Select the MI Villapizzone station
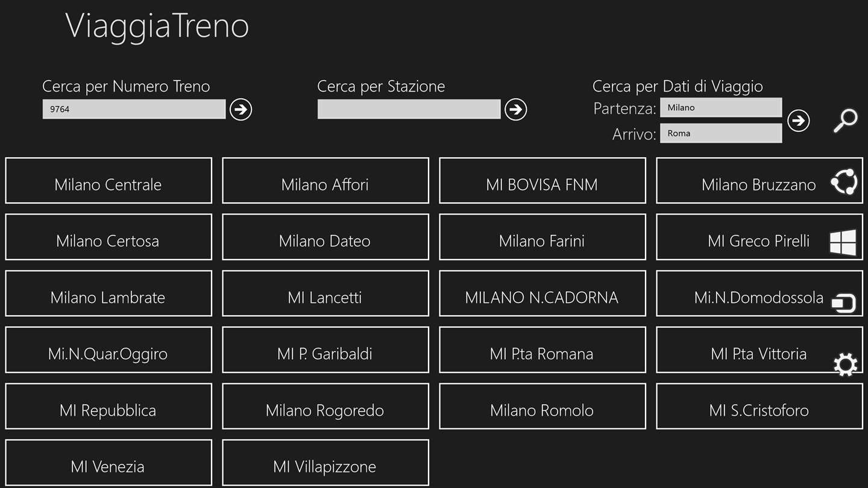This screenshot has height=488, width=868. [325, 463]
